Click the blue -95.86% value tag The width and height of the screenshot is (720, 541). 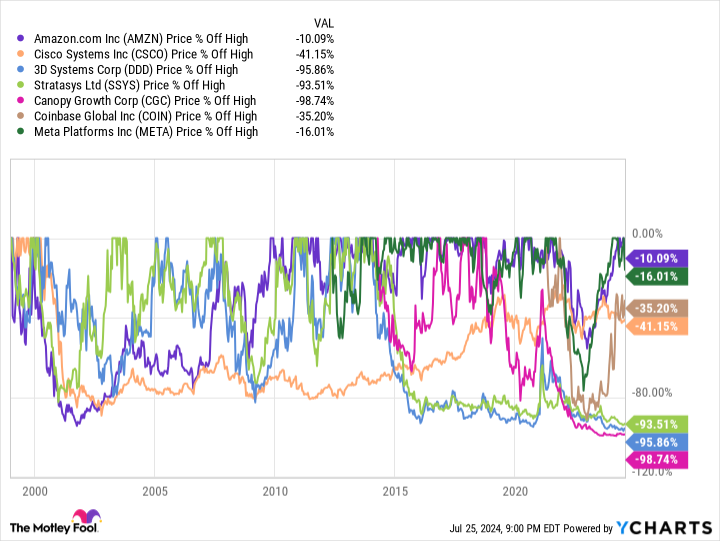click(x=657, y=442)
